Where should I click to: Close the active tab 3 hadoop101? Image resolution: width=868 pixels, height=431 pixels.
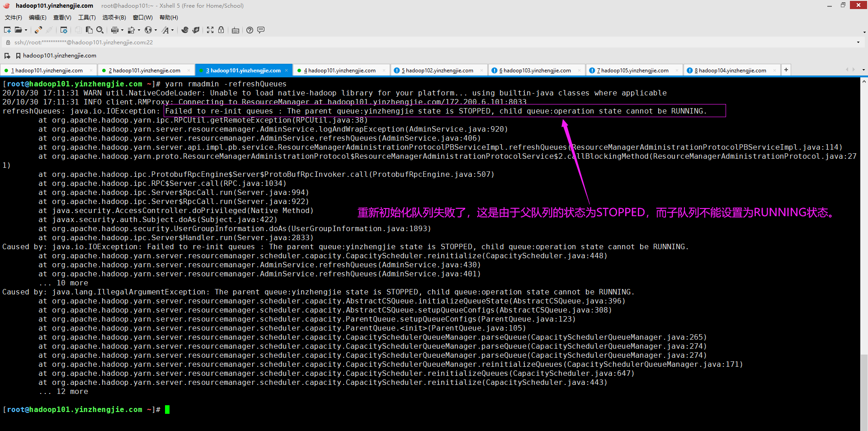[x=286, y=71]
